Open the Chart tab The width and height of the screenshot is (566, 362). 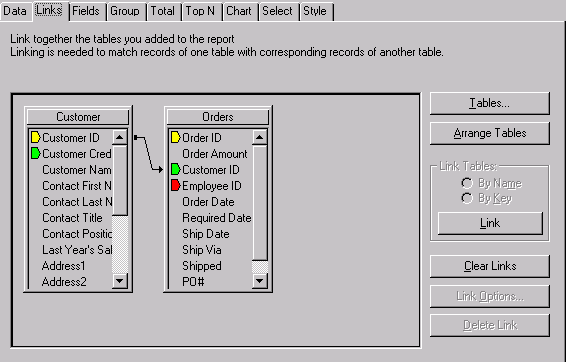coord(239,11)
